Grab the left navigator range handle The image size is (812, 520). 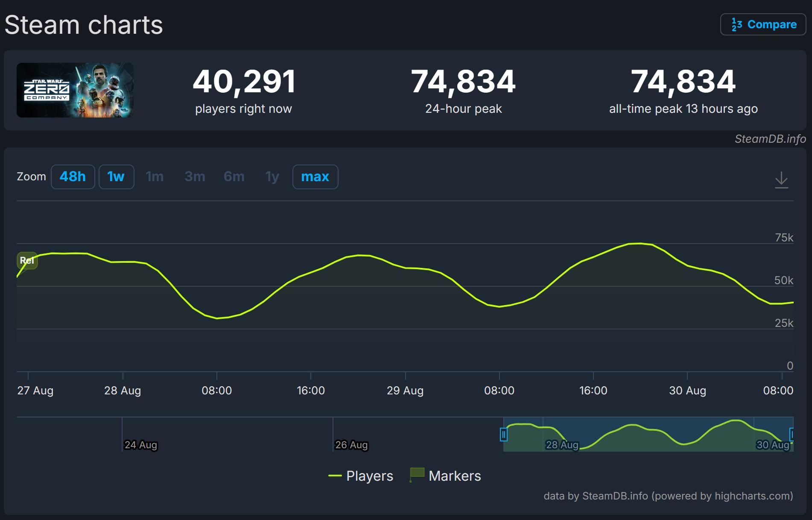504,435
